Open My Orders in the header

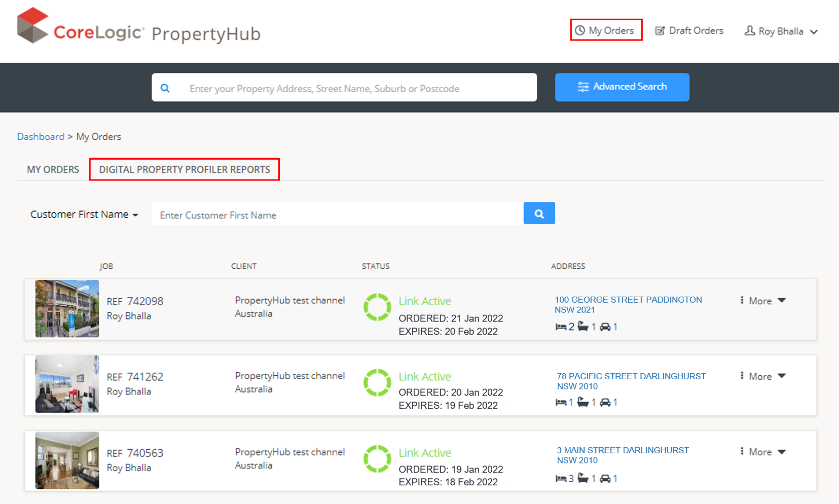pyautogui.click(x=606, y=30)
